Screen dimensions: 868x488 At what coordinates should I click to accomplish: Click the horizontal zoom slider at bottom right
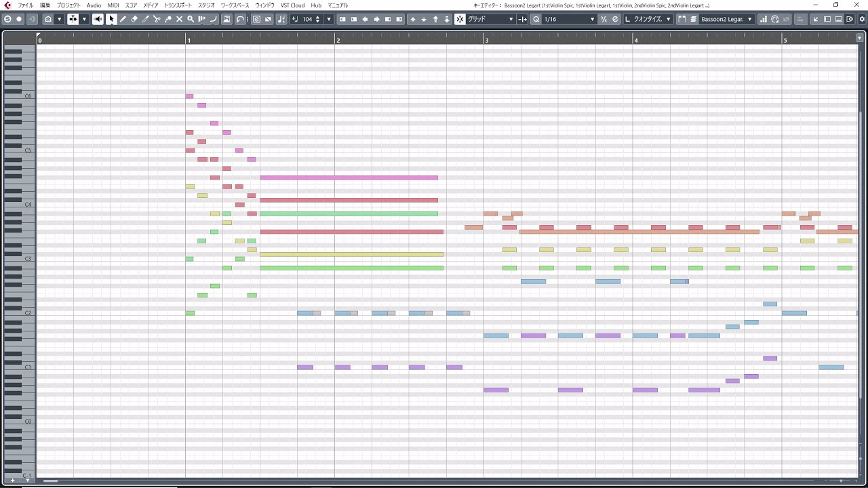(840, 481)
